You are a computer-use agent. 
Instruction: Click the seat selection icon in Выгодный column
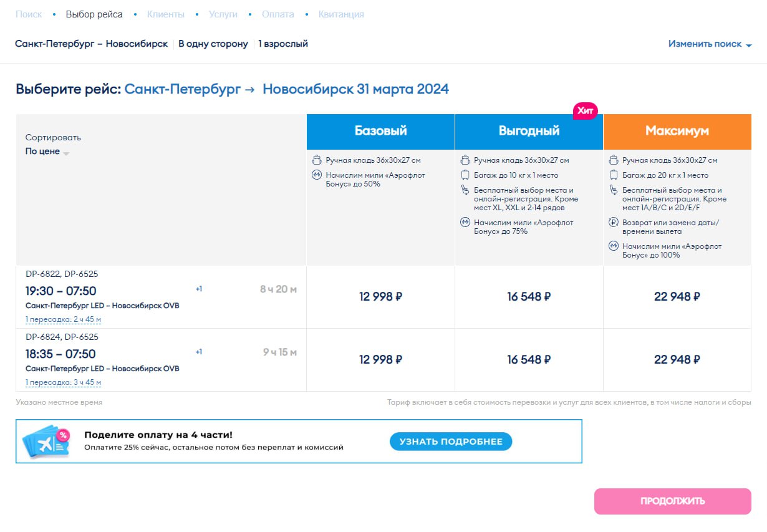(465, 190)
